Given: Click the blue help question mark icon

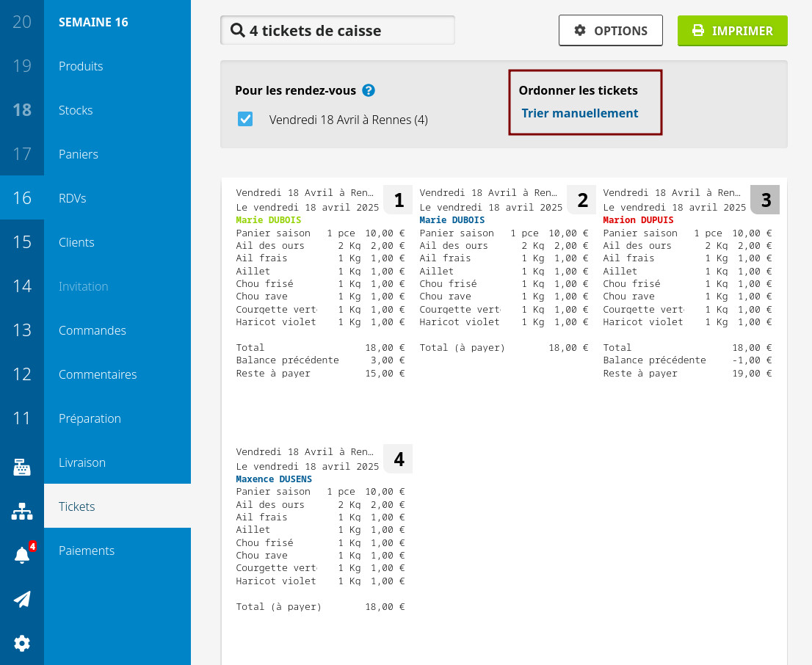Looking at the screenshot, I should [369, 91].
